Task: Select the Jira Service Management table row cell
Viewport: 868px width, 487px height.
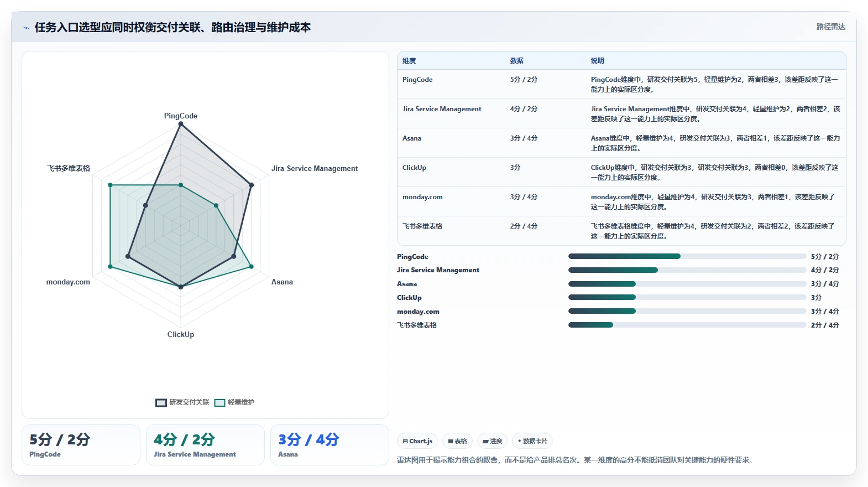Action: pos(442,109)
